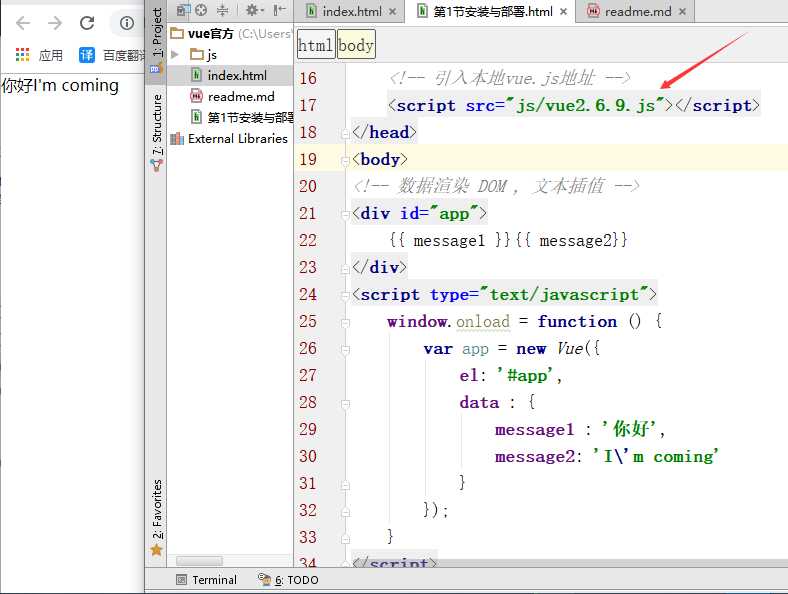788x594 pixels.
Task: Expand the js folder arrow
Action: point(175,54)
